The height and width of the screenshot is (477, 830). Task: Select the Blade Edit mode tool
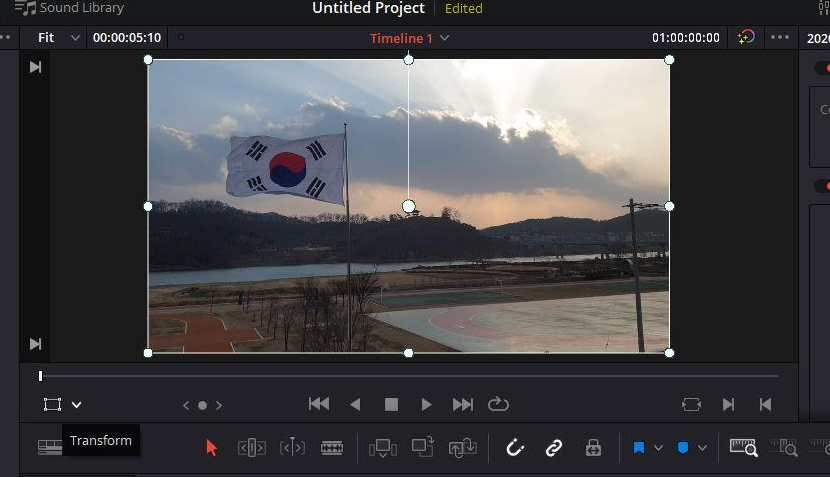(332, 448)
